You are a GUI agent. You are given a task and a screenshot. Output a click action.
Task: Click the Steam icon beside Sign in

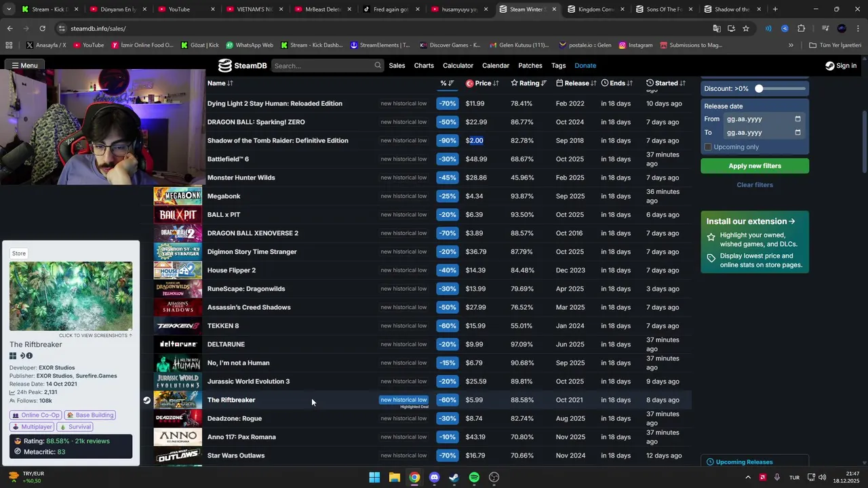click(830, 66)
